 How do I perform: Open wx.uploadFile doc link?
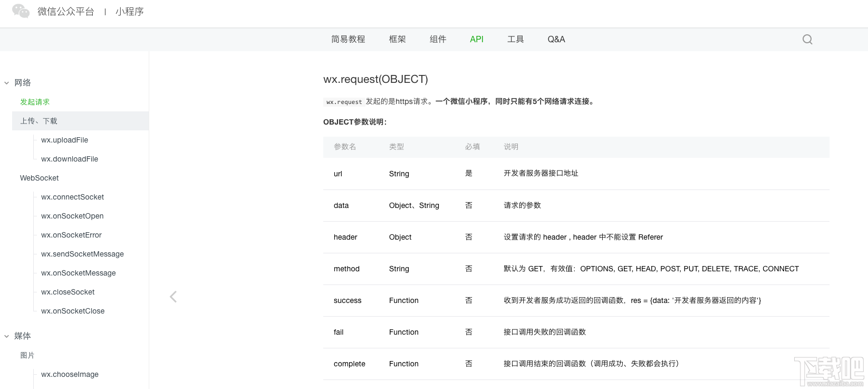click(x=64, y=140)
